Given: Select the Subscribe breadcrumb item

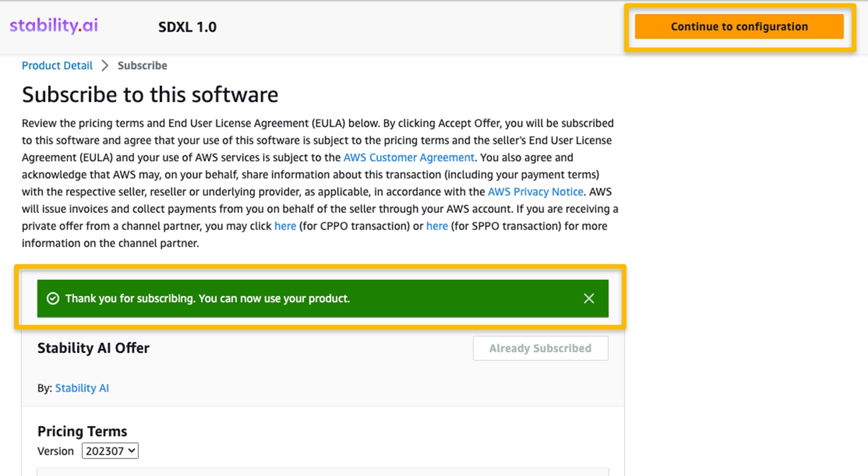Looking at the screenshot, I should 142,66.
